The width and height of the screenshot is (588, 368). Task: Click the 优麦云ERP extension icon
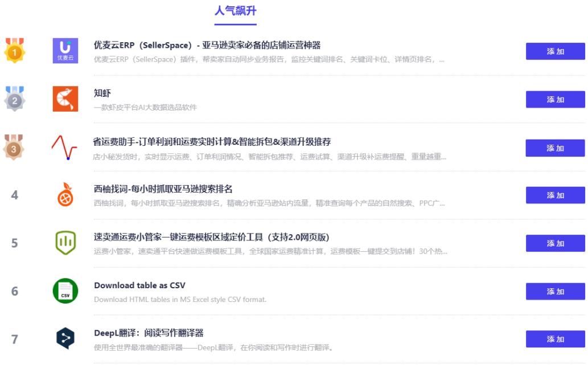(64, 51)
